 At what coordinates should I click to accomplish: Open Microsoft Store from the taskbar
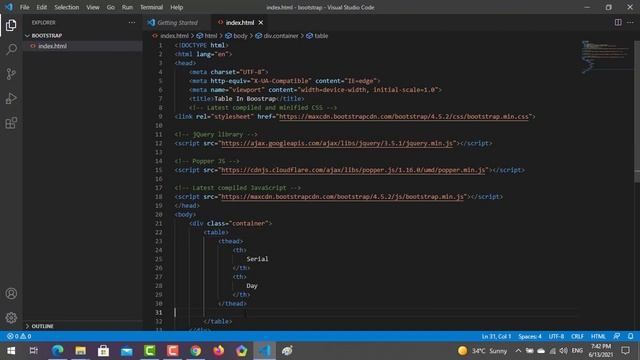103,351
